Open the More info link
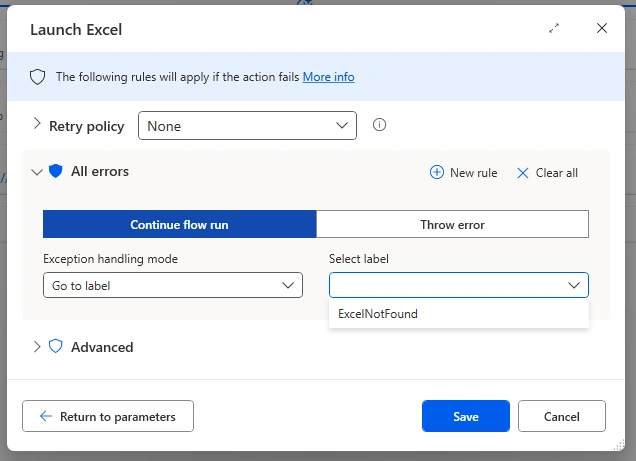The height and width of the screenshot is (461, 636). coord(329,77)
